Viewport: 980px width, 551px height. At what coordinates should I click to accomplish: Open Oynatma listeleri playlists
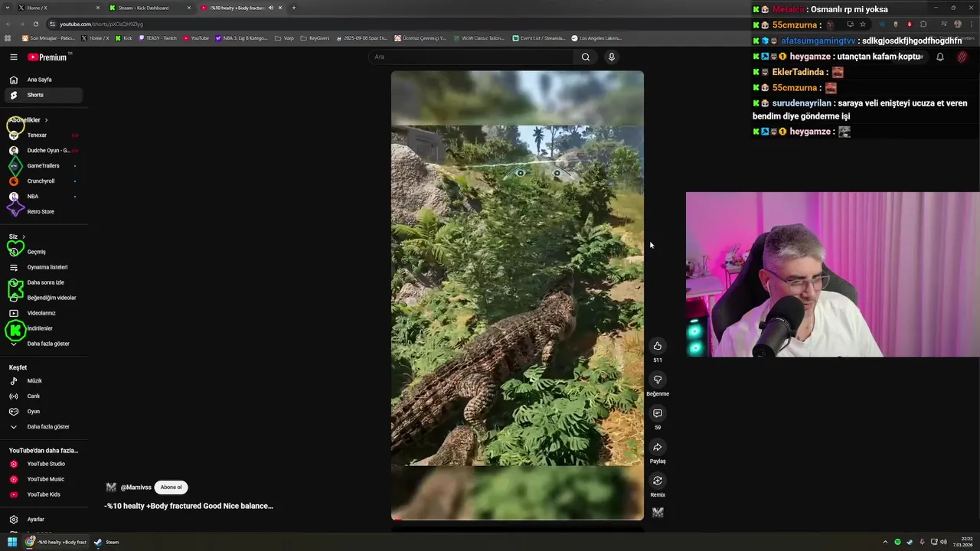tap(44, 267)
